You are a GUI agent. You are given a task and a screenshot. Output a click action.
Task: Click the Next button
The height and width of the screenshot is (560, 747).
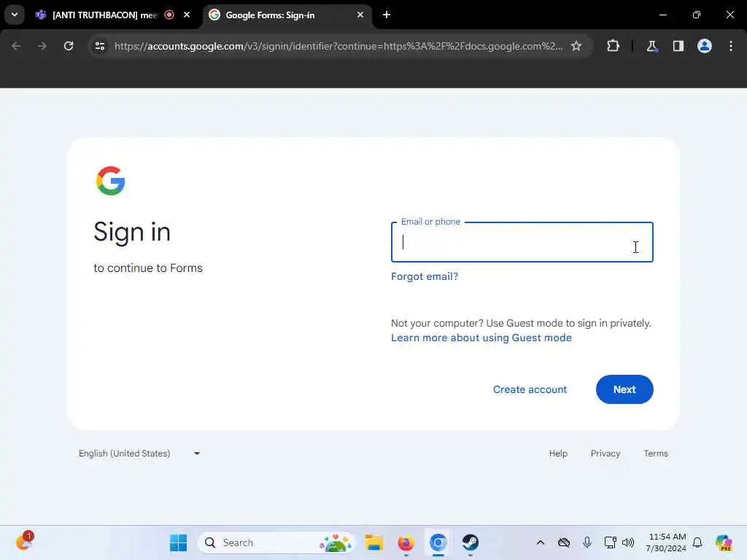(624, 389)
